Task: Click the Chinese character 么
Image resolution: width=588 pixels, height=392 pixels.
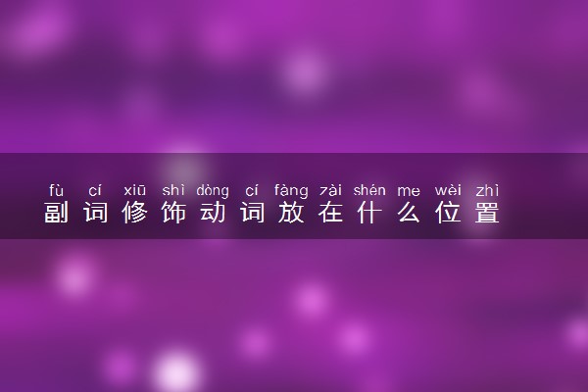Action: (409, 213)
